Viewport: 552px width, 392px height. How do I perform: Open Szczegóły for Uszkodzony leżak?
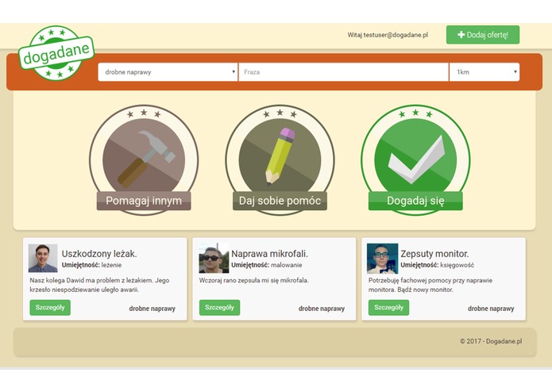click(50, 308)
